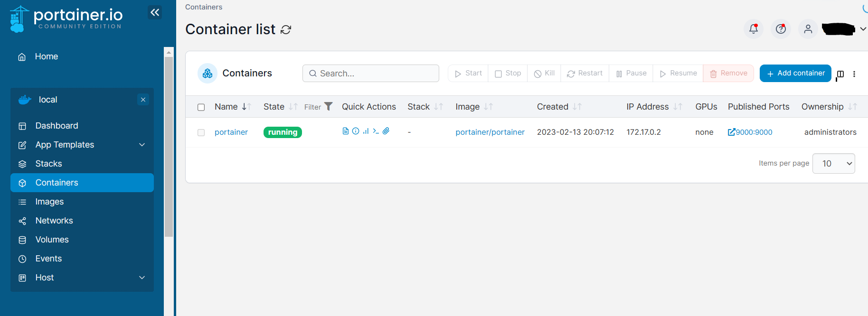Image resolution: width=868 pixels, height=316 pixels.
Task: Select all containers header checkbox
Action: point(201,107)
